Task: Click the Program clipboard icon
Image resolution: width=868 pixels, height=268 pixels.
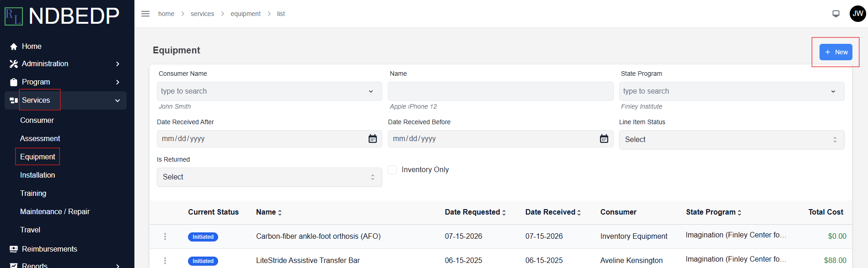Action: 14,82
